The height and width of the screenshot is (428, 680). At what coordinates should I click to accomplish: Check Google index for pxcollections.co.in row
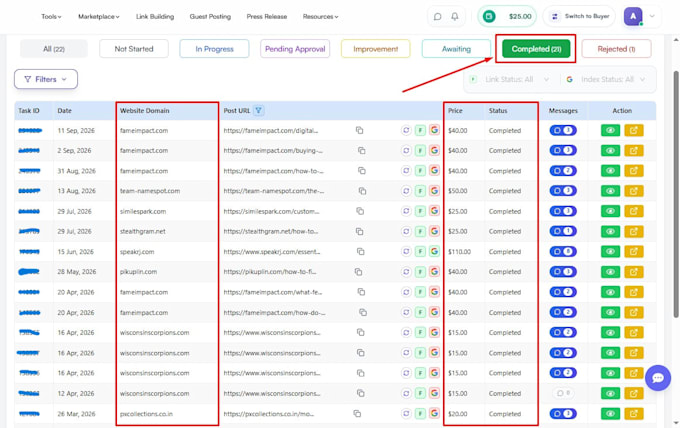(x=434, y=414)
